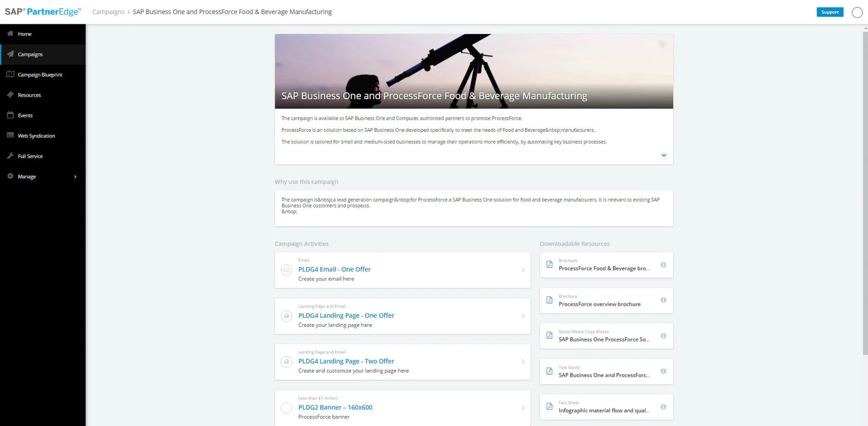This screenshot has width=868, height=426.
Task: Click info icon for Infographic material flow fact sheet
Action: click(x=663, y=407)
